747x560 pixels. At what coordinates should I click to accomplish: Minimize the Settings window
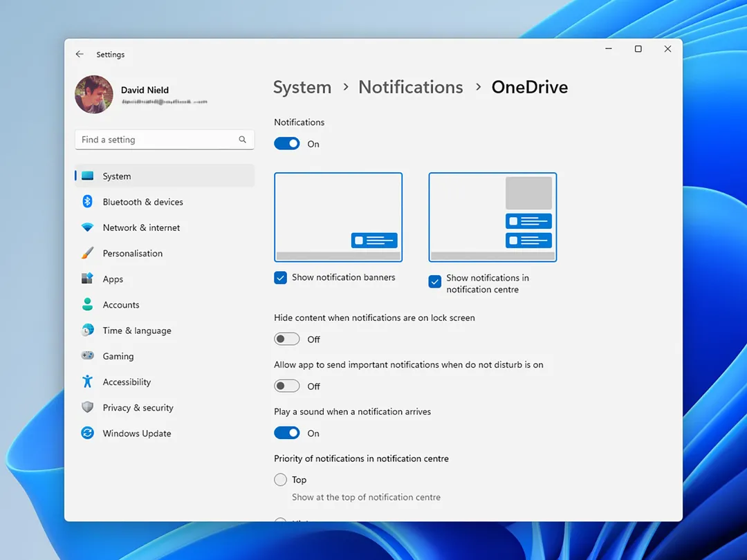pos(609,48)
